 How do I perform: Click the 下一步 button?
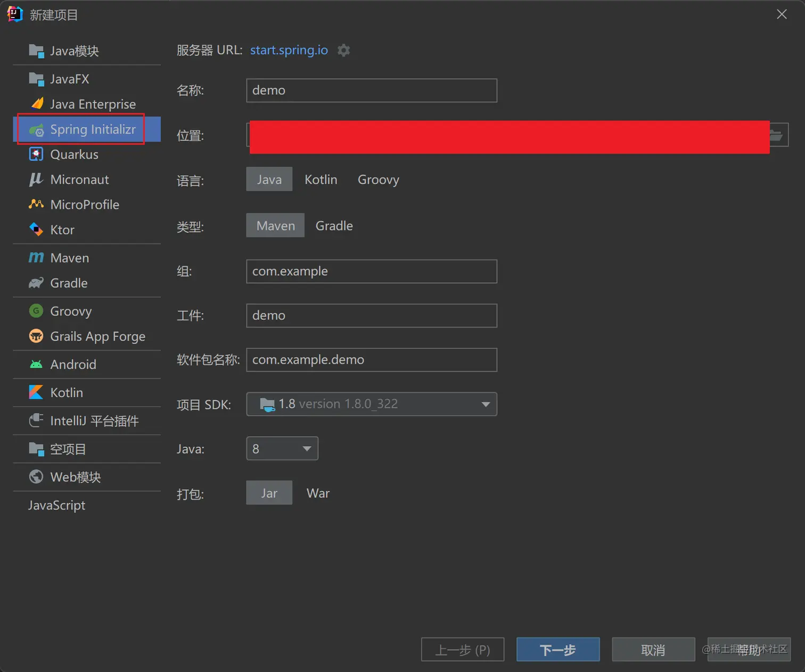[x=558, y=650]
